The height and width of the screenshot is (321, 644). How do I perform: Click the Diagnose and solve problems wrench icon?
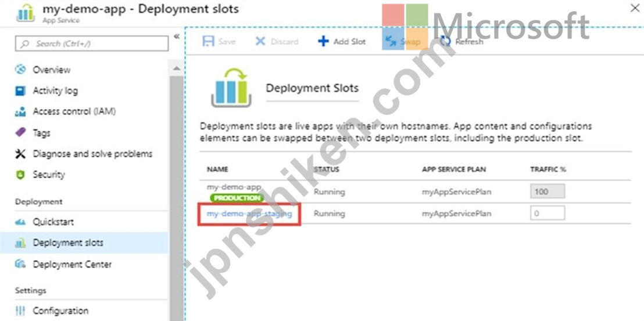click(20, 154)
